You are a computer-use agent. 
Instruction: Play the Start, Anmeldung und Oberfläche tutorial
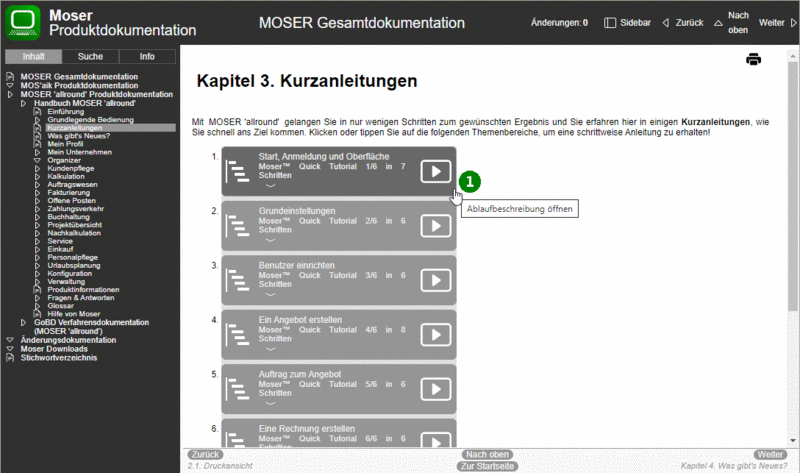[436, 171]
